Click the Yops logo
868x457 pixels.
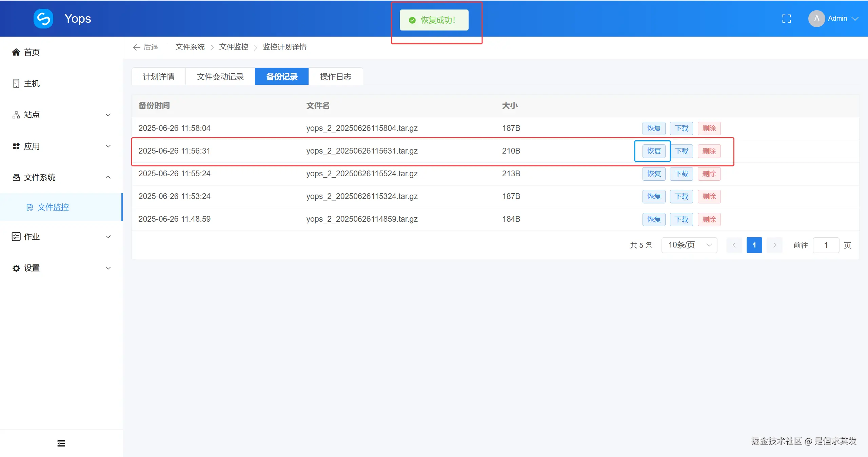pyautogui.click(x=43, y=18)
